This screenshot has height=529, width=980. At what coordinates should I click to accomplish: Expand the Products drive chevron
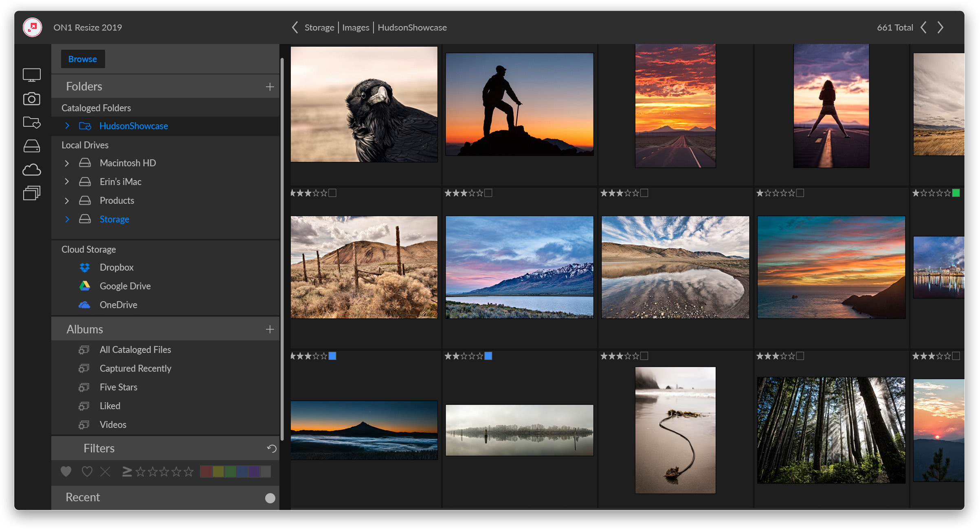pyautogui.click(x=67, y=201)
